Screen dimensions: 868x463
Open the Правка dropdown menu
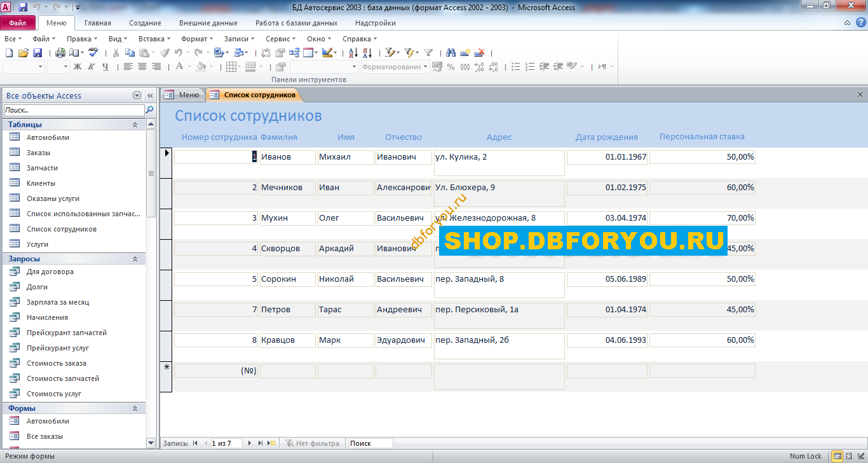tap(82, 39)
